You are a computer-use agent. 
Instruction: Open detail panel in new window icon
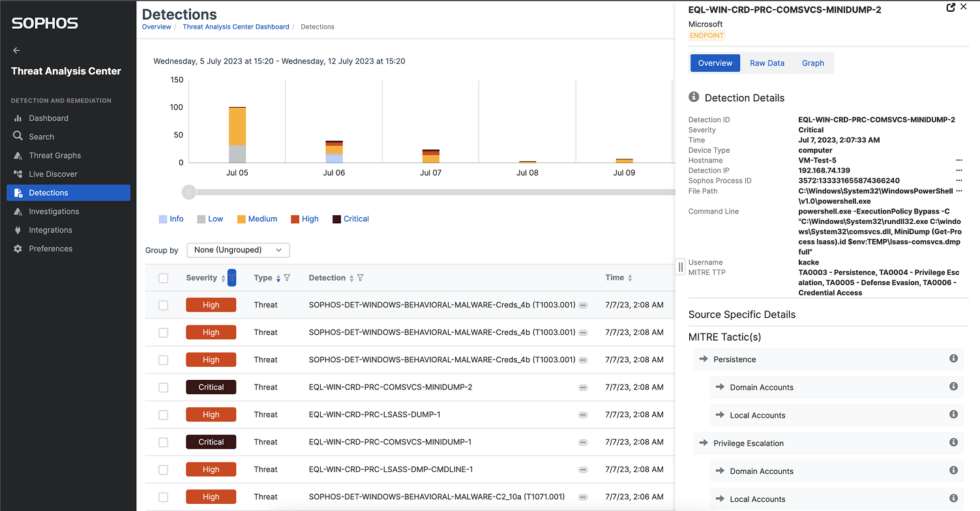coord(951,7)
